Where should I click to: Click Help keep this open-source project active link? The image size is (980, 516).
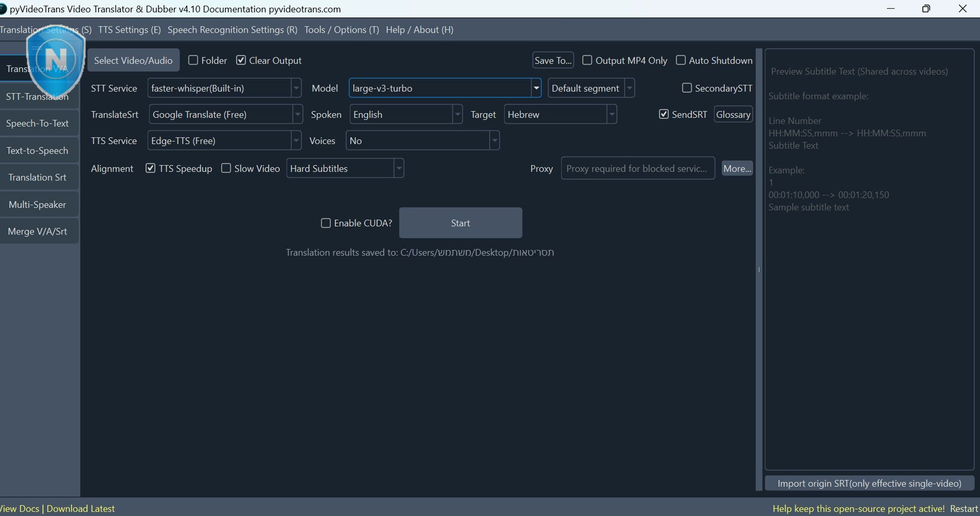(x=858, y=509)
